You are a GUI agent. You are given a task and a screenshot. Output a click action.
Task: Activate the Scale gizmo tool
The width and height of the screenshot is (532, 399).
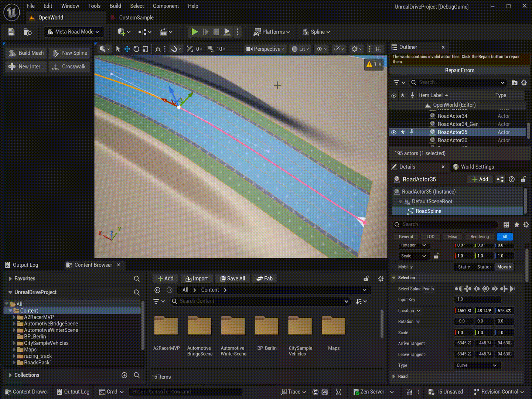click(146, 49)
